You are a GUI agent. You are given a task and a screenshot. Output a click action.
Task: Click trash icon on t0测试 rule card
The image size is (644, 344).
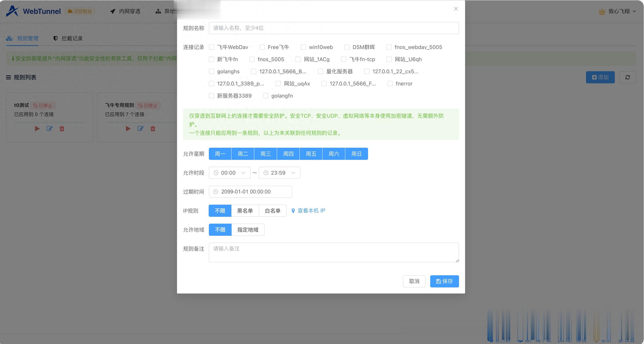point(62,129)
